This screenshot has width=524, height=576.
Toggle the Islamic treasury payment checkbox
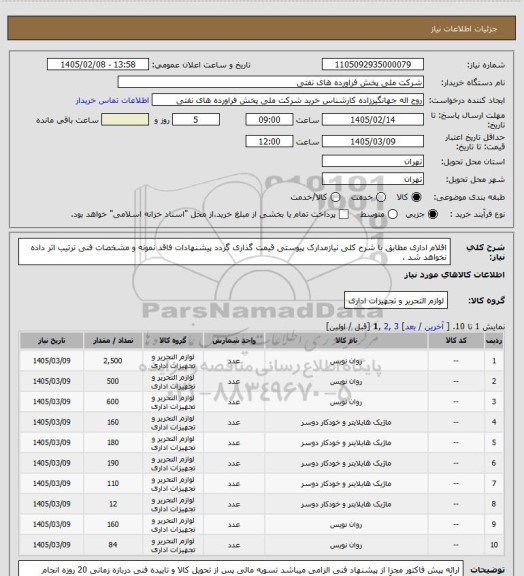click(344, 214)
